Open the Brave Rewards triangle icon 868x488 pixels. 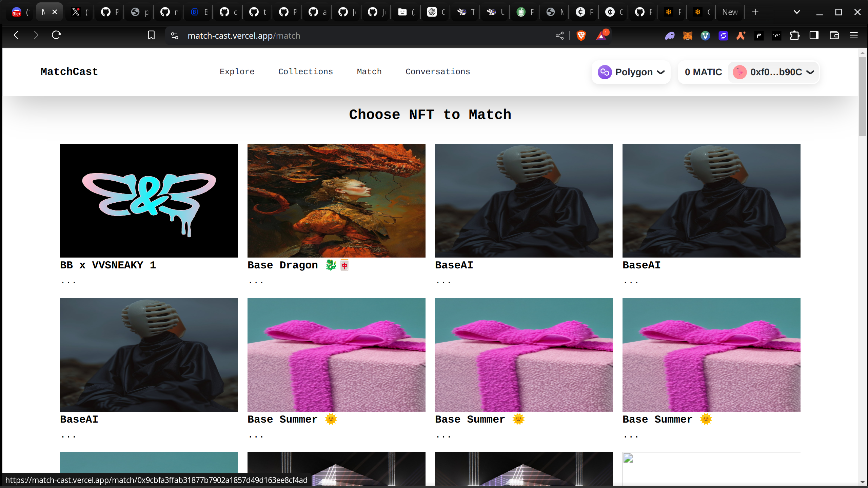tap(601, 36)
